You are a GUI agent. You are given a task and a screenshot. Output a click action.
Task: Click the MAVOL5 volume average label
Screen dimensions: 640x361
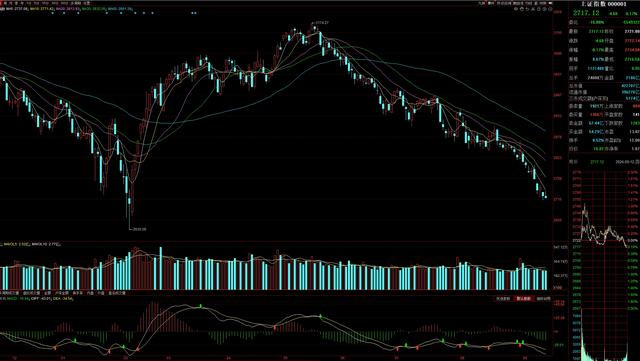point(17,244)
